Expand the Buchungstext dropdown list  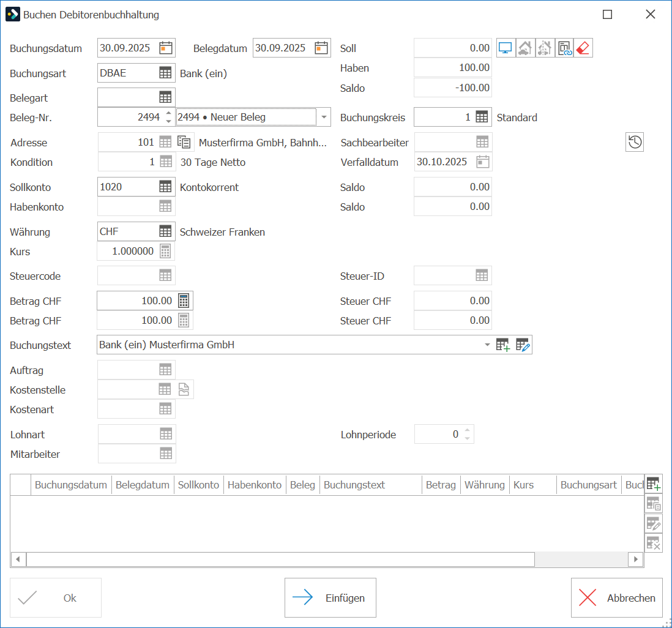[x=487, y=345]
